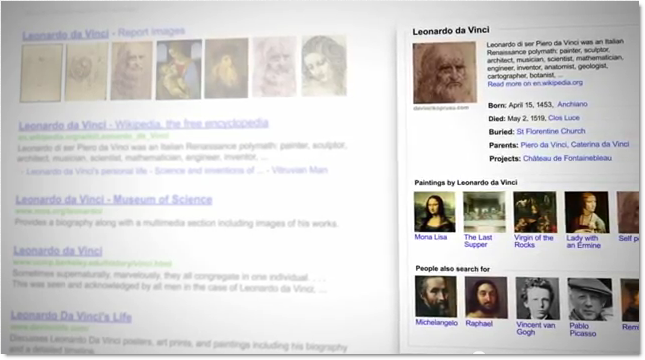Click The Last Supper painting thumbnail

(x=484, y=212)
